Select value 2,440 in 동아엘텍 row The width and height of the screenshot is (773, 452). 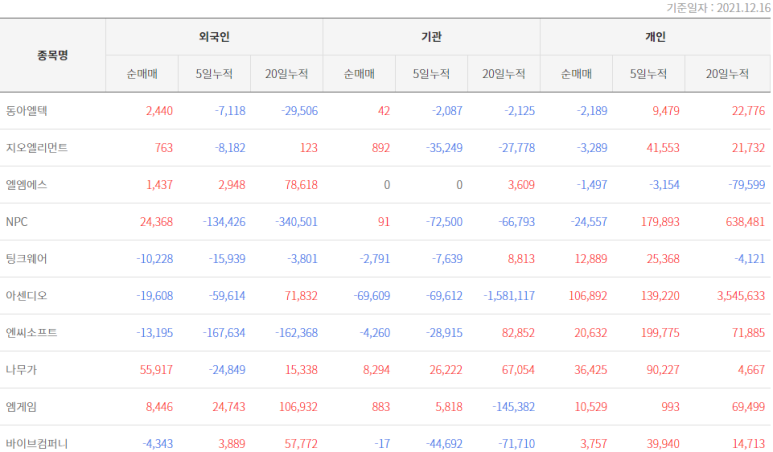coord(159,111)
